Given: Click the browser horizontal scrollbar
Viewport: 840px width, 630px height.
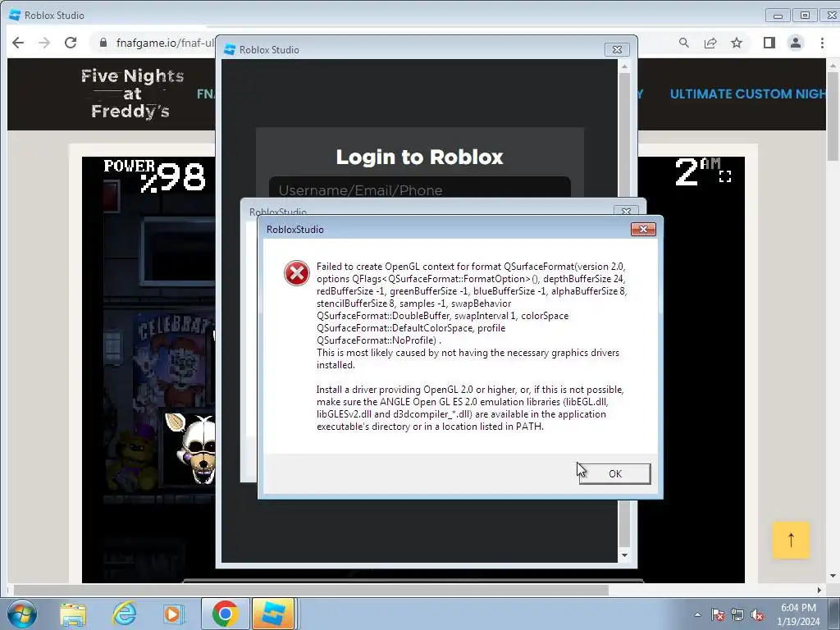Looking at the screenshot, I should pyautogui.click(x=311, y=590).
